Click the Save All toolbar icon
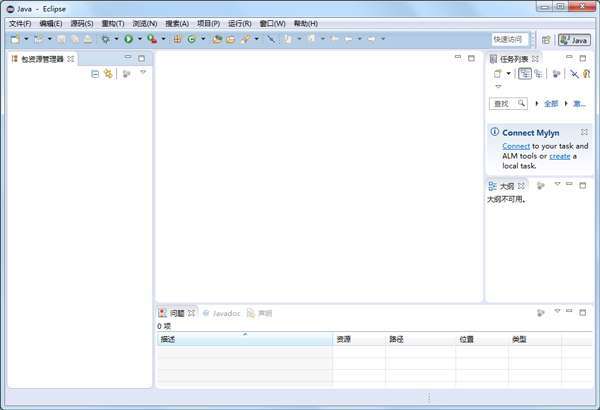 (75, 39)
